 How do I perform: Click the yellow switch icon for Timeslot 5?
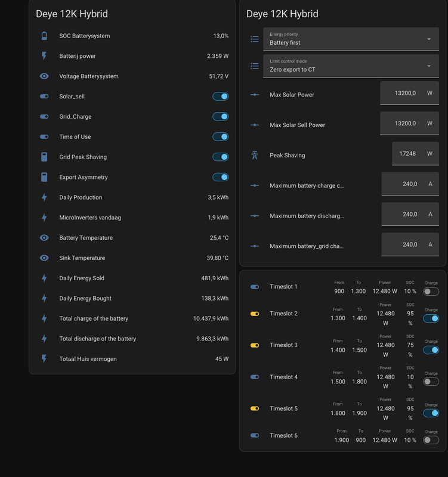pos(255,408)
